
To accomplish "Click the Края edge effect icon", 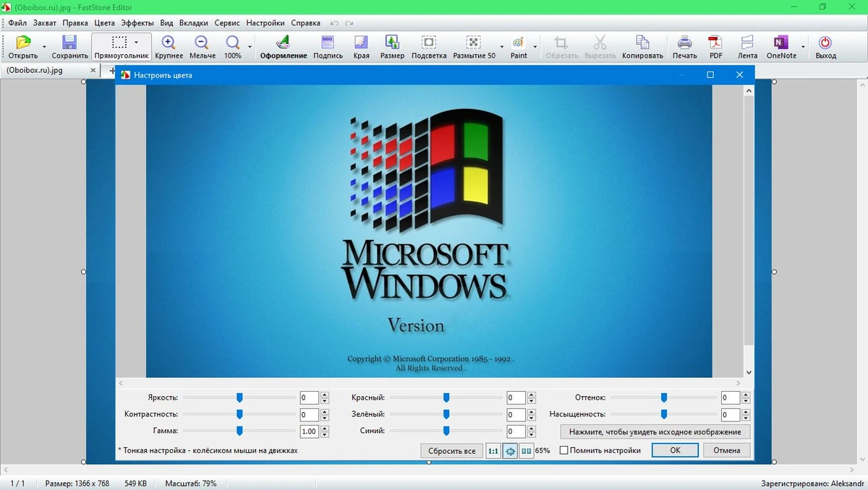I will (x=361, y=43).
